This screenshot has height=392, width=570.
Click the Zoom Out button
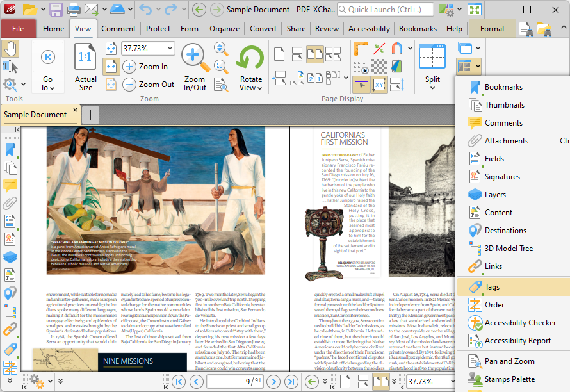(149, 85)
